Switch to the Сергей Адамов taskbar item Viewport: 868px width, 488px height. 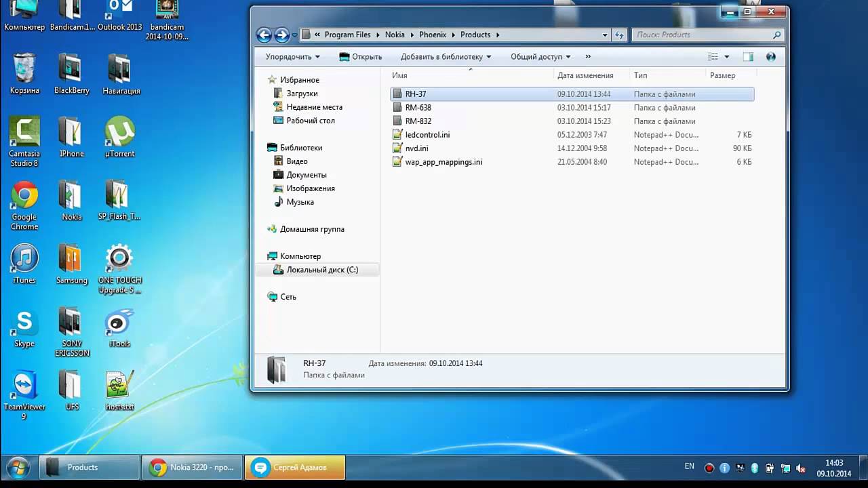click(295, 468)
